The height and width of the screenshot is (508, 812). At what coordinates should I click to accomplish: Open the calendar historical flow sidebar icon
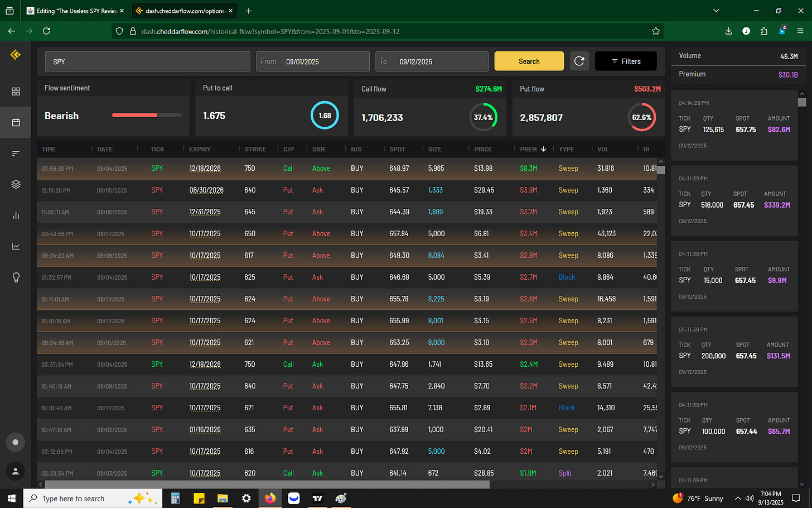pos(16,122)
